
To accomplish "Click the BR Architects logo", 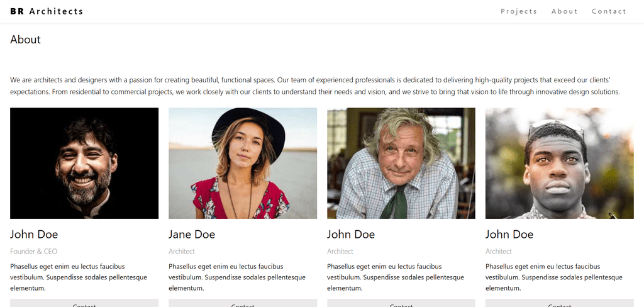I will coord(47,11).
